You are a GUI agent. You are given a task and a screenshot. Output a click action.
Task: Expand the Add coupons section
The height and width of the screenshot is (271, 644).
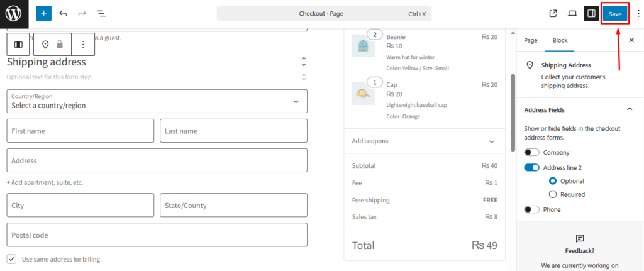pos(425,141)
